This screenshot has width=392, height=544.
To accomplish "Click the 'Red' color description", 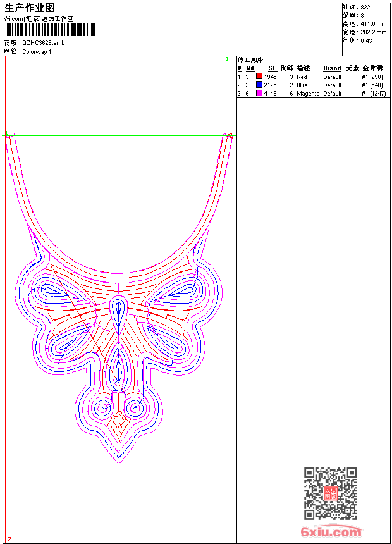I will [x=302, y=77].
